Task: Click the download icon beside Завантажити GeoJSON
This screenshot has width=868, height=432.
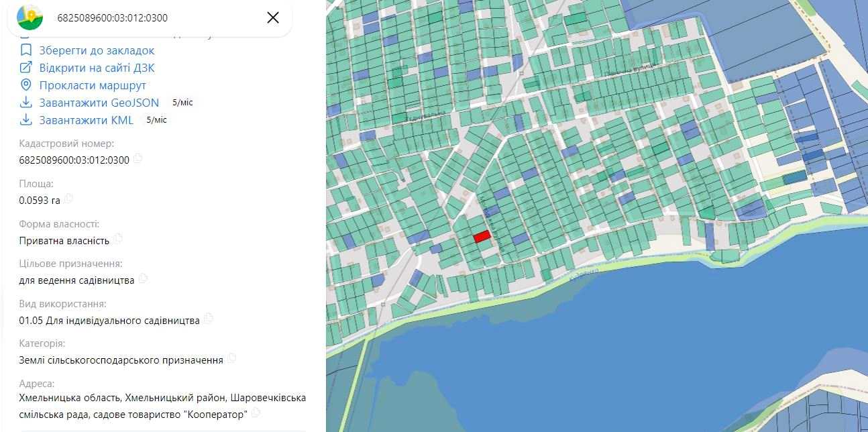Action: [x=26, y=103]
